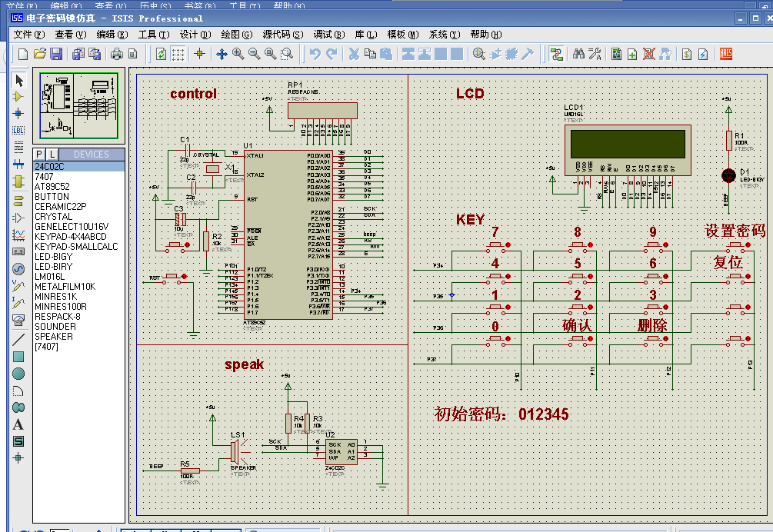The height and width of the screenshot is (532, 773).
Task: Click the DEVICES list header
Action: click(92, 155)
